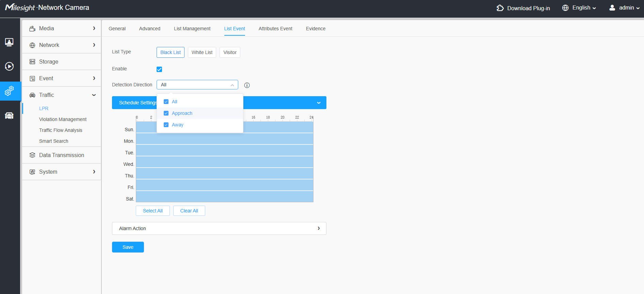
Task: Click the Select All schedule button
Action: [x=153, y=211]
